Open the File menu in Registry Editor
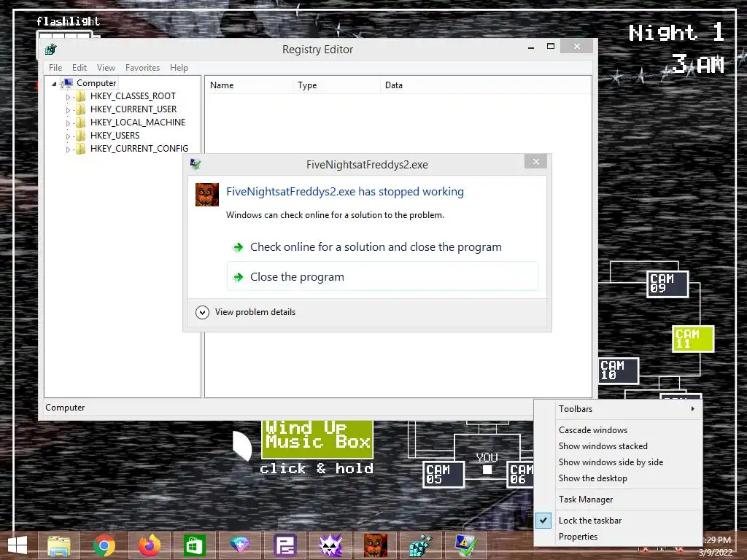 pyautogui.click(x=55, y=68)
